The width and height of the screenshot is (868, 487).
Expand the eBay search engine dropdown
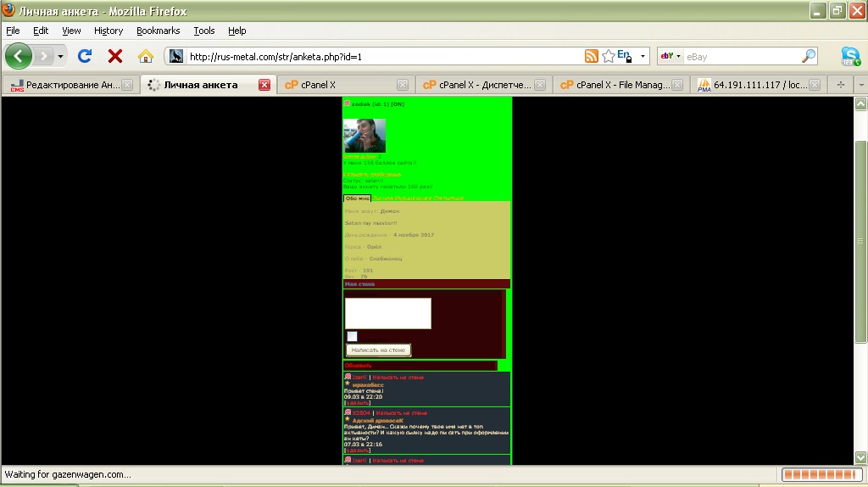pyautogui.click(x=670, y=56)
